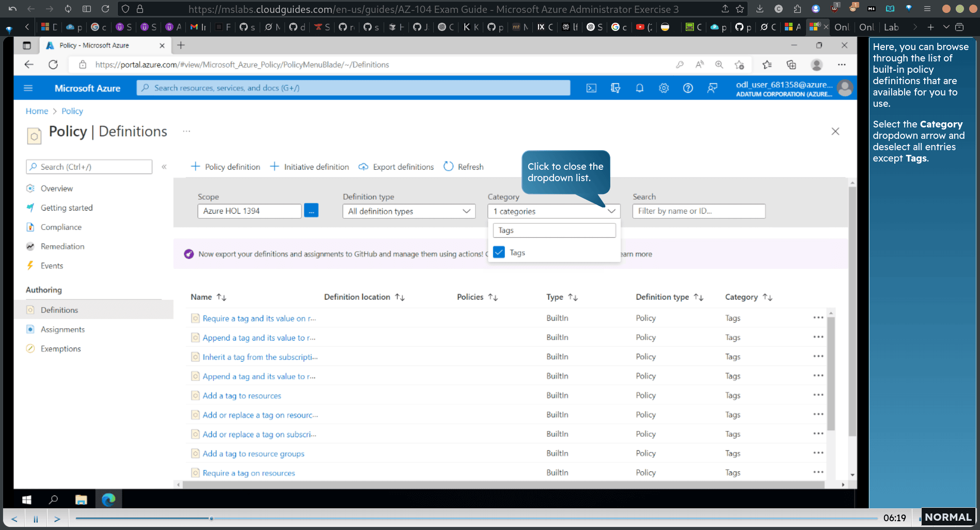Open Overview in Policy menu
The height and width of the screenshot is (530, 980).
click(x=57, y=188)
